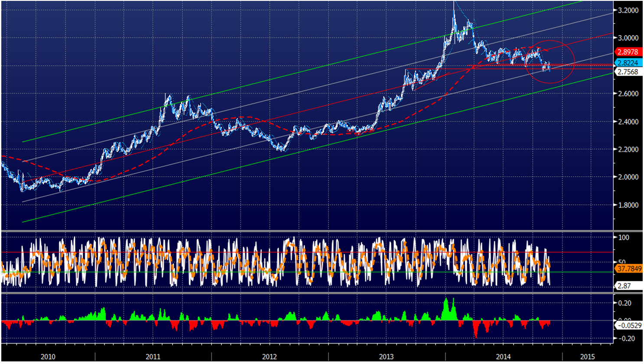Click the 2014 year label
Viewport: 644px width, 364px height.
[503, 357]
